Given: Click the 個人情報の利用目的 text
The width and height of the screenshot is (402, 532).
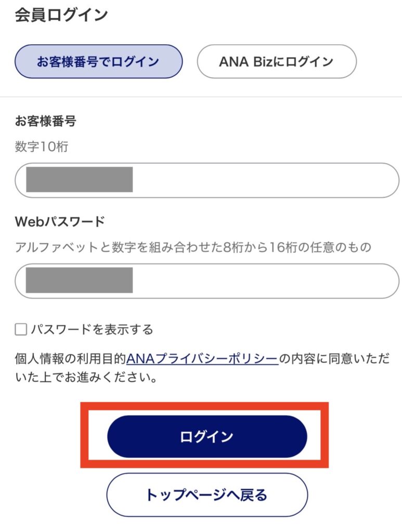Looking at the screenshot, I should coord(70,358).
